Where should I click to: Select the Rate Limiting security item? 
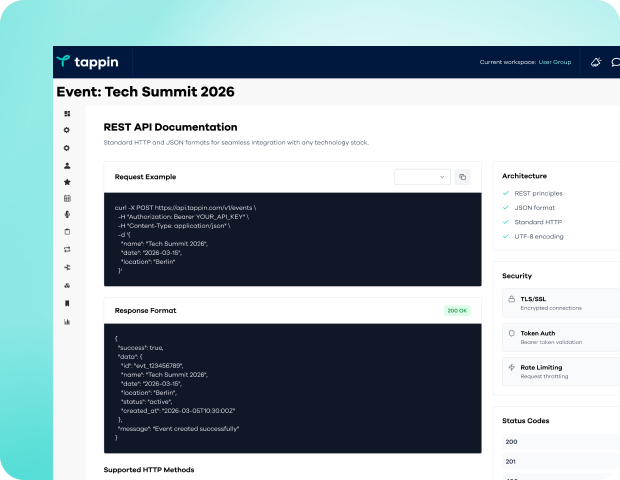coord(560,371)
